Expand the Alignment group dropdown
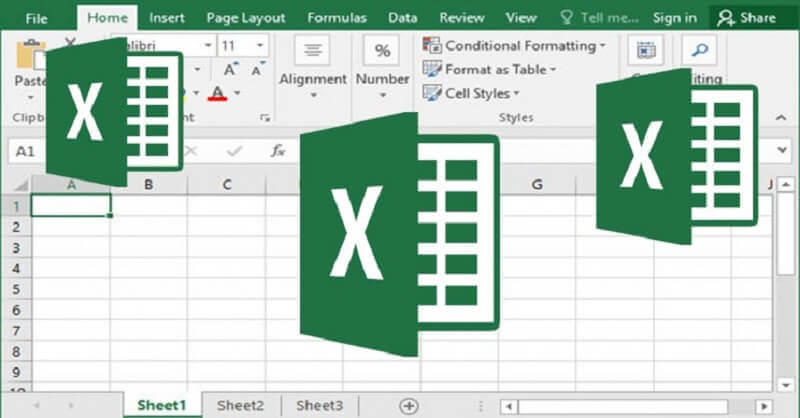 pyautogui.click(x=313, y=96)
